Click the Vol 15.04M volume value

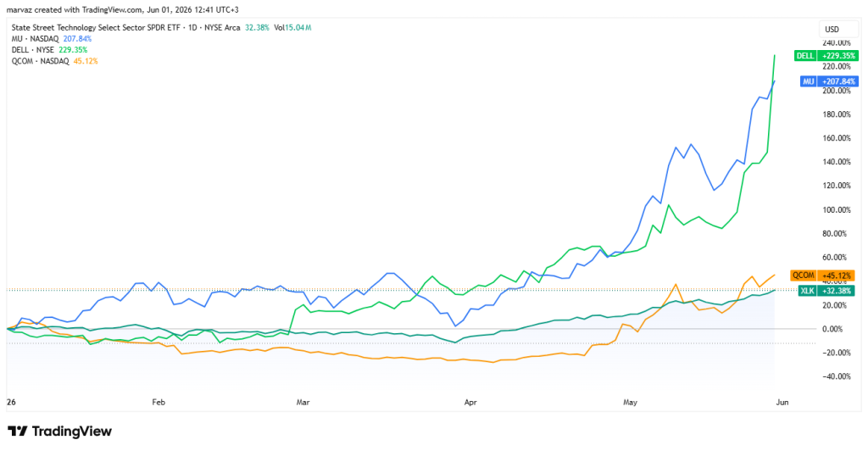point(294,27)
